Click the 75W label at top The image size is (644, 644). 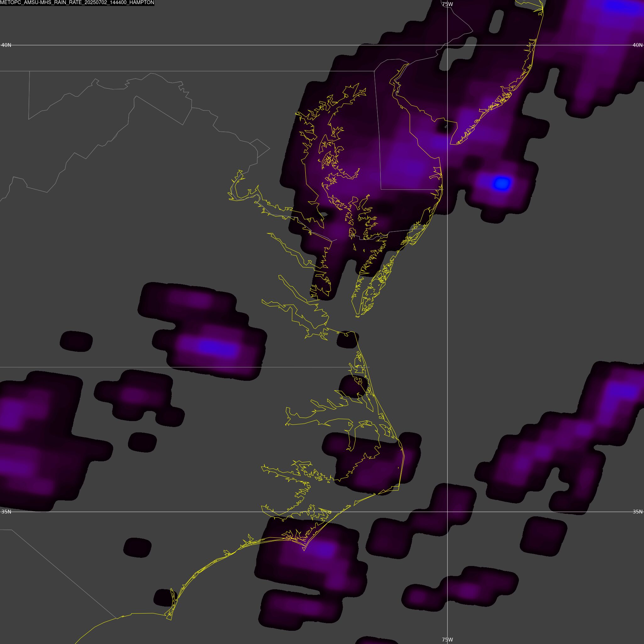[x=447, y=4]
